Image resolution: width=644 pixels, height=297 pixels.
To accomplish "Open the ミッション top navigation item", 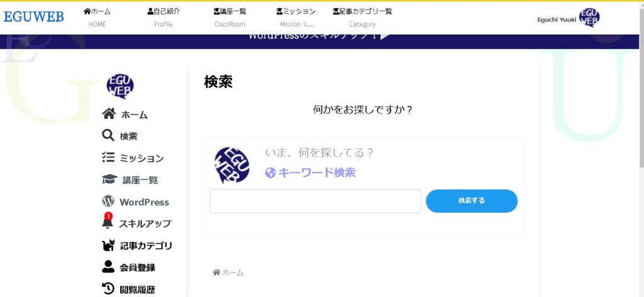I will [296, 18].
